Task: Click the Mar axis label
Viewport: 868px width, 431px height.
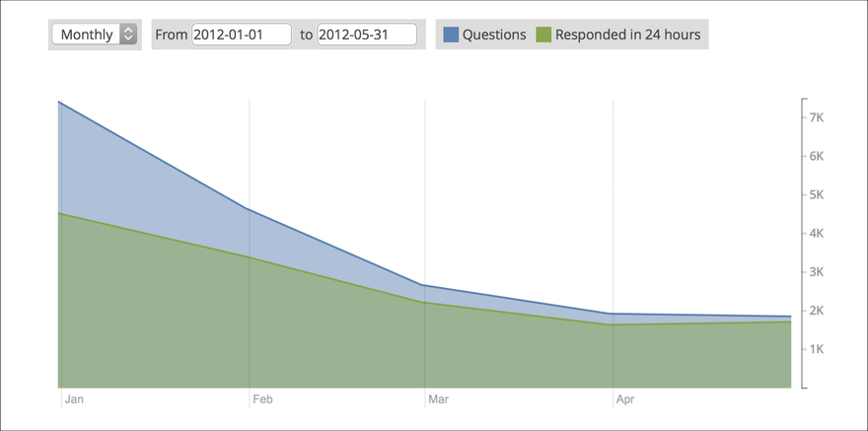Action: [x=438, y=398]
